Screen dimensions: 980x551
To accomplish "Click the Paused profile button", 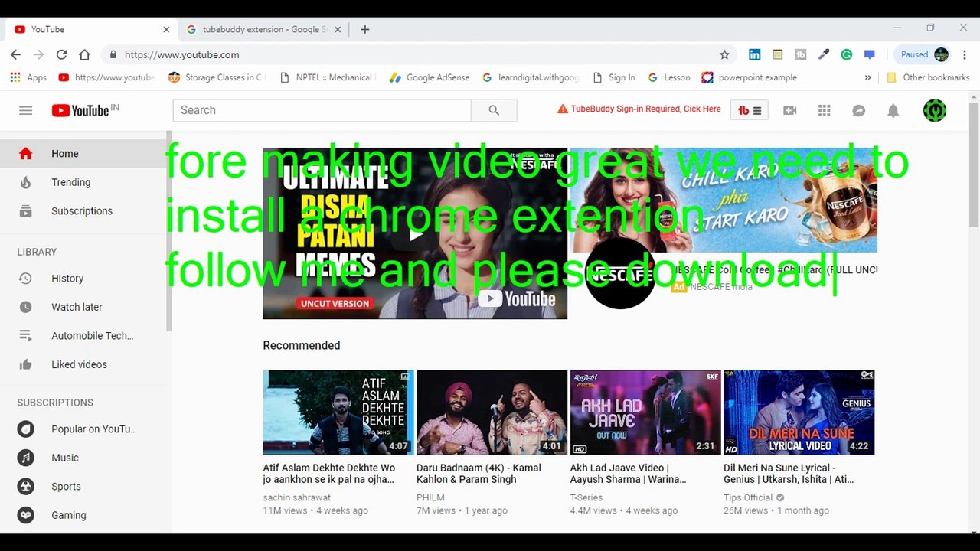I will tap(925, 54).
